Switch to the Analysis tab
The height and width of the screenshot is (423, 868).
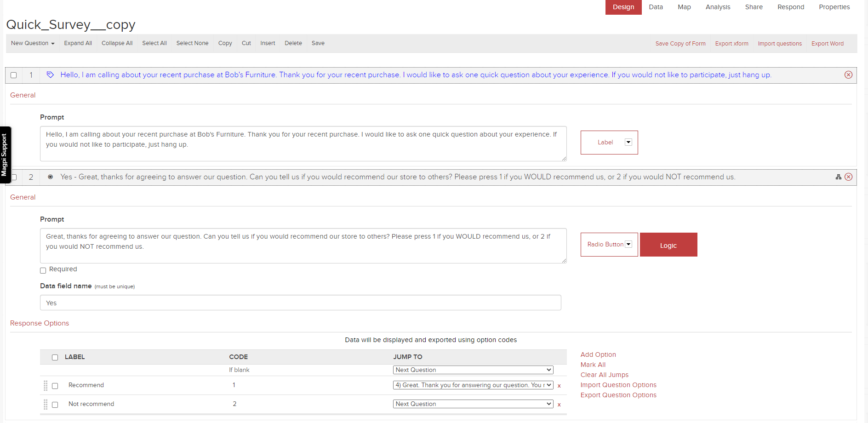click(x=718, y=7)
